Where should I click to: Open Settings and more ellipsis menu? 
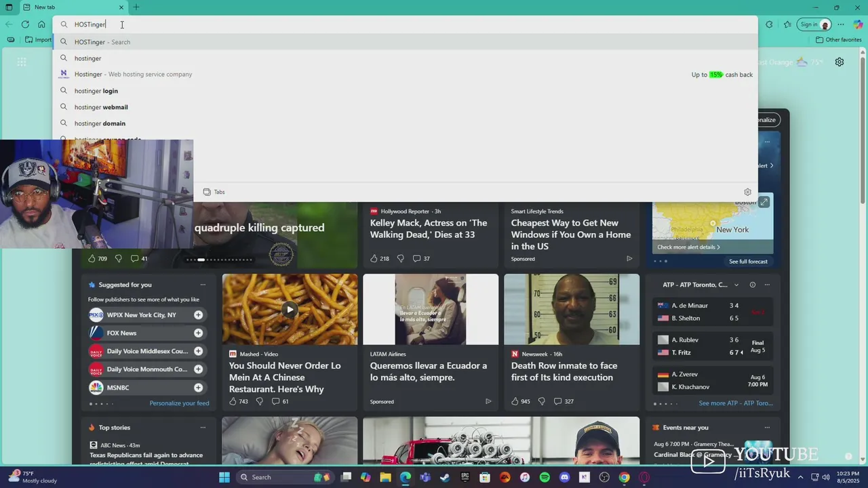841,24
